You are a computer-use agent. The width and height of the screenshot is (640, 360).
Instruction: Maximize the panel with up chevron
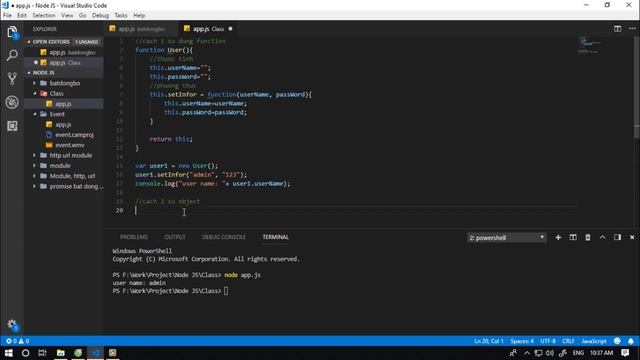click(x=602, y=237)
